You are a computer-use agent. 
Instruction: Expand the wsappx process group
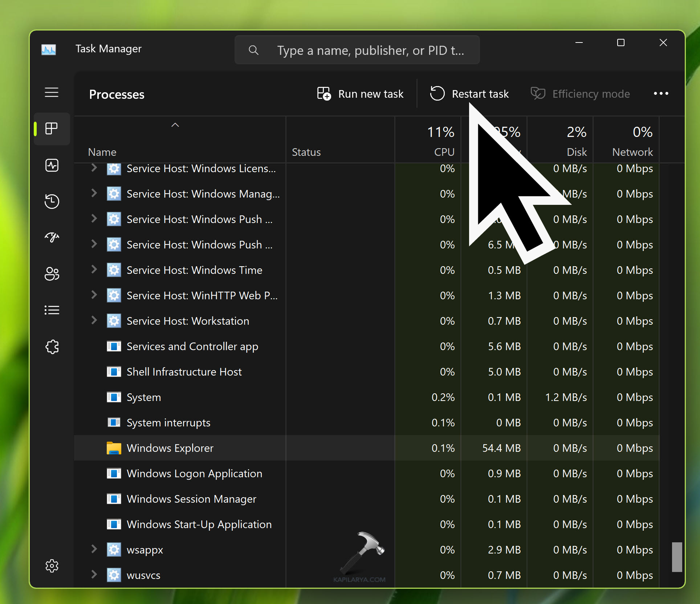tap(94, 549)
